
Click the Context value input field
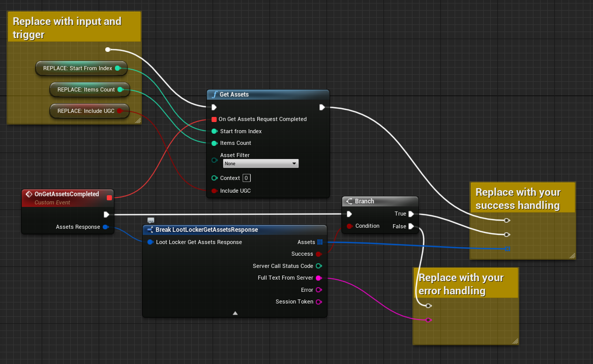(x=246, y=178)
